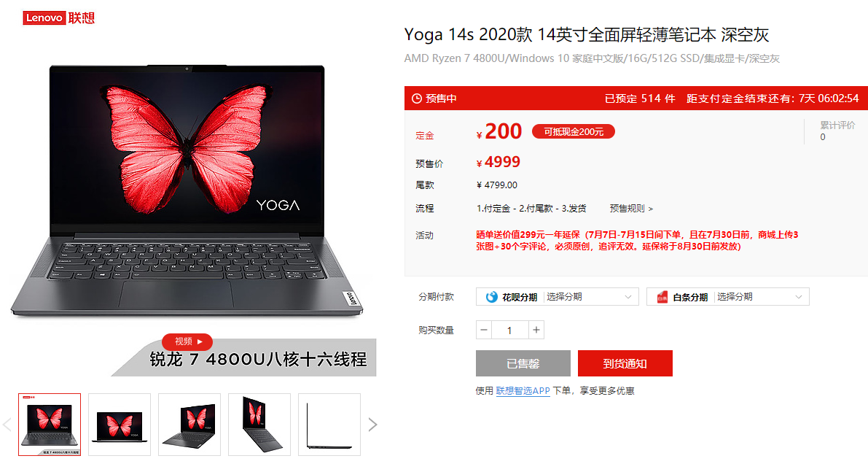This screenshot has width=868, height=464.
Task: Click the 白条 red icon
Action: 662,297
